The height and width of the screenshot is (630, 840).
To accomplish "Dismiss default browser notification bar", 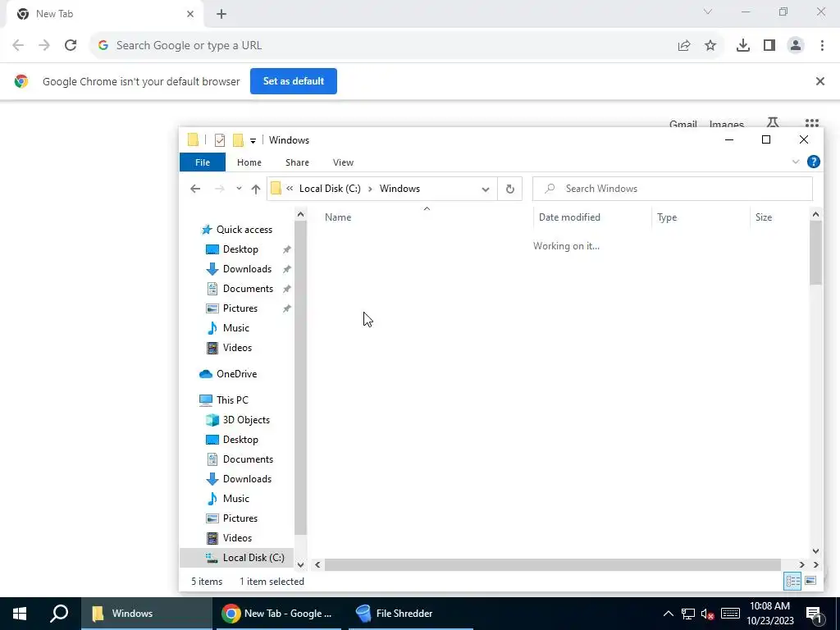I will [x=820, y=81].
